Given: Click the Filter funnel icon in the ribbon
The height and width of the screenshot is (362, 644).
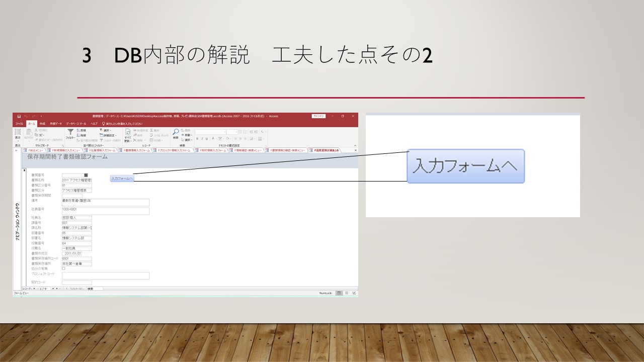Looking at the screenshot, I should pos(70,132).
